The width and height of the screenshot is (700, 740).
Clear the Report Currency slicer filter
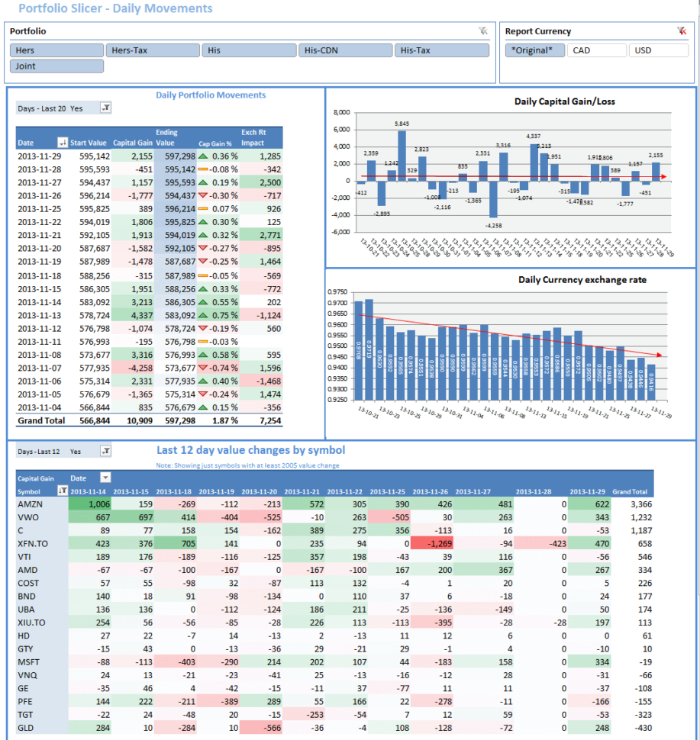[x=680, y=30]
